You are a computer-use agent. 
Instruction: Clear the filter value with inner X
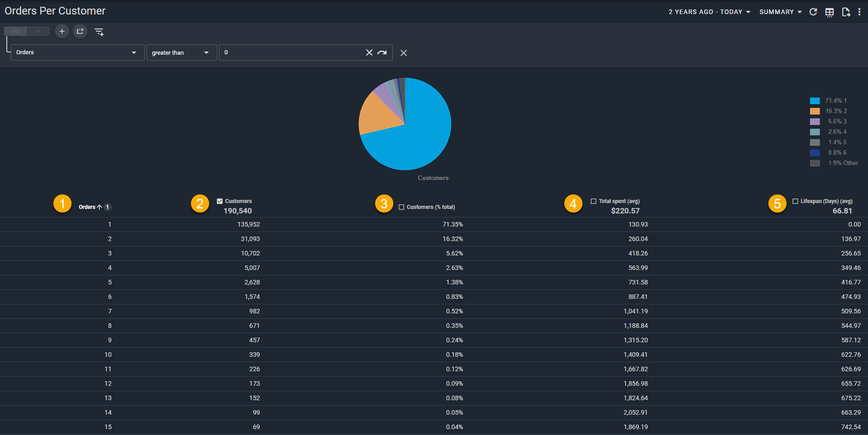369,52
